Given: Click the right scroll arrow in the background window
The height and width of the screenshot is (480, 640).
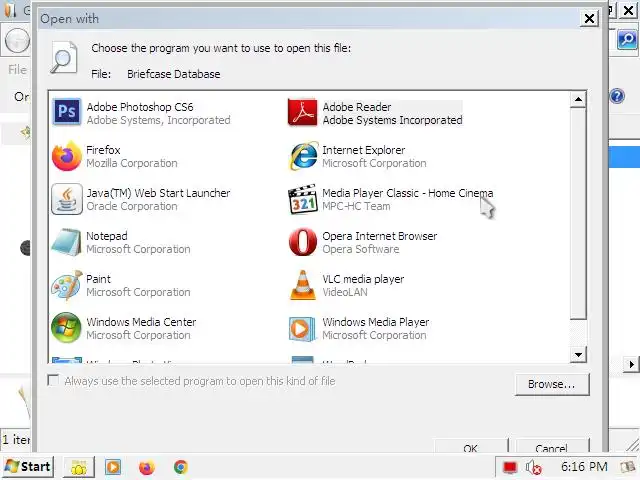Looking at the screenshot, I should pyautogui.click(x=631, y=364).
